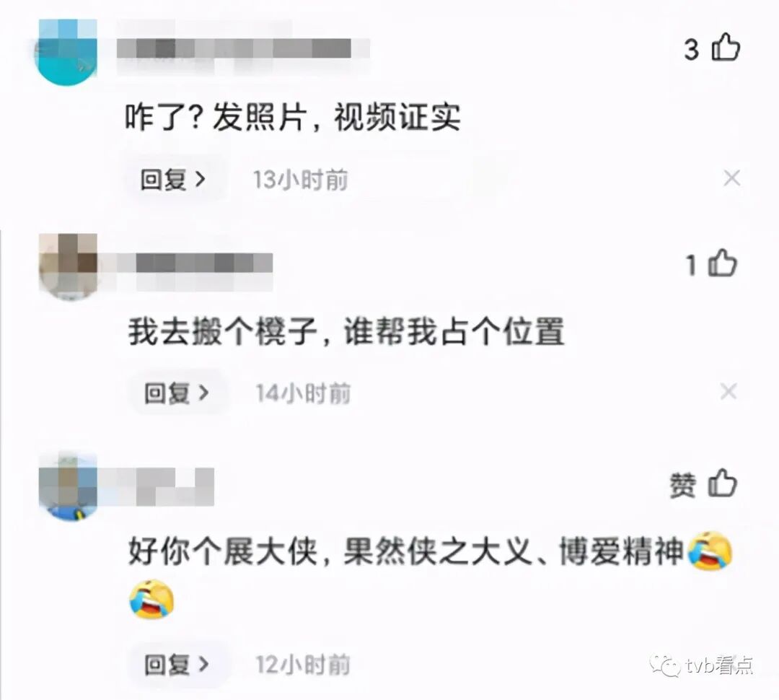Open the first commenter's teal avatar
779x700 pixels.
click(x=66, y=52)
